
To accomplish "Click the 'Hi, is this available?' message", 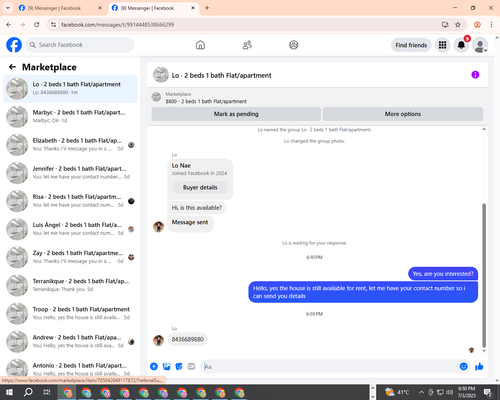I will tap(197, 208).
